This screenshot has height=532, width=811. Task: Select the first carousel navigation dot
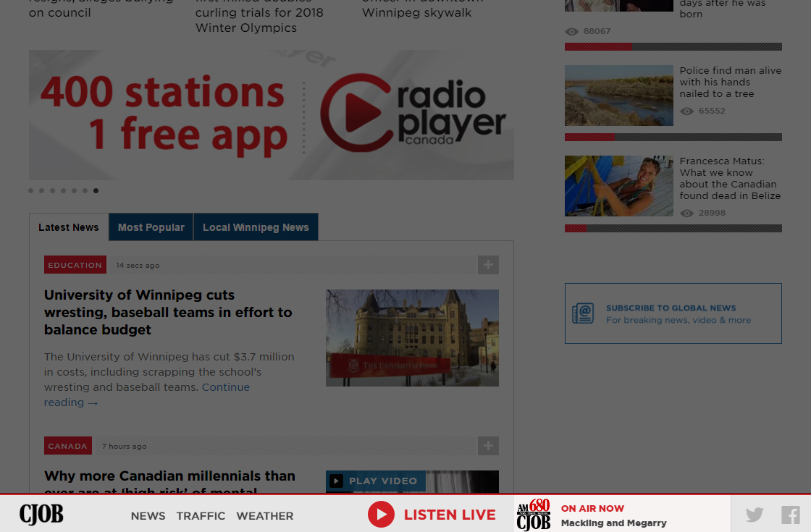[x=30, y=190]
